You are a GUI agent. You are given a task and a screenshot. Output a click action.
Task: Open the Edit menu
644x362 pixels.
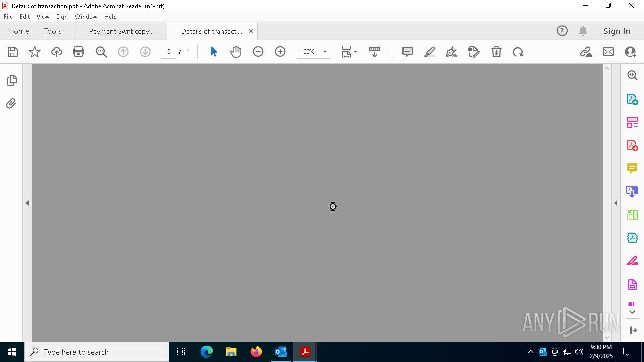[25, 17]
